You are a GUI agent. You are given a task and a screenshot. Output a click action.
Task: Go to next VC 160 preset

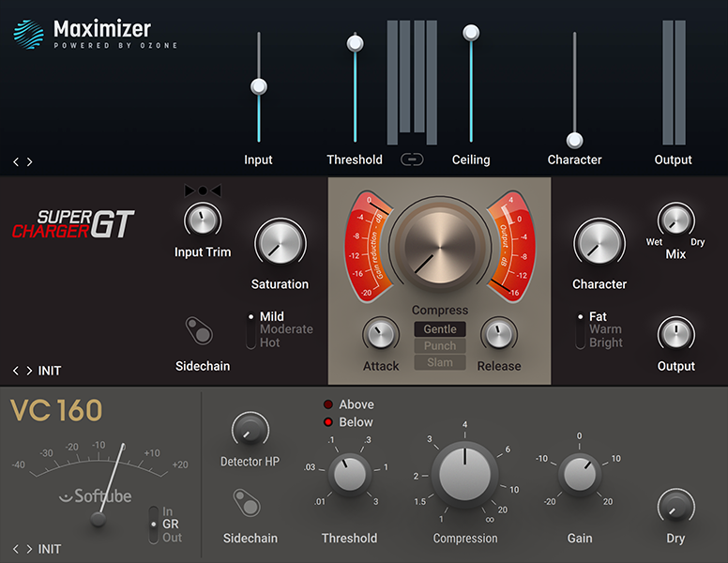(x=30, y=549)
